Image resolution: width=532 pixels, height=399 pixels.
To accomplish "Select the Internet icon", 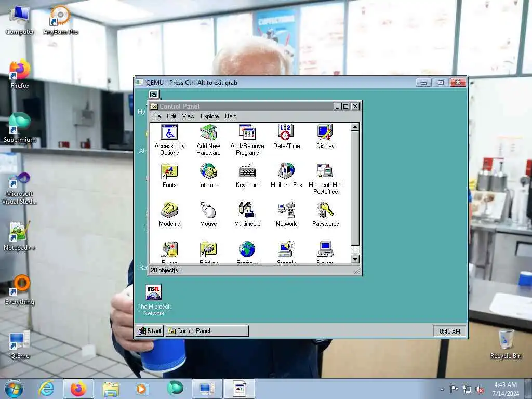I will pyautogui.click(x=208, y=176).
